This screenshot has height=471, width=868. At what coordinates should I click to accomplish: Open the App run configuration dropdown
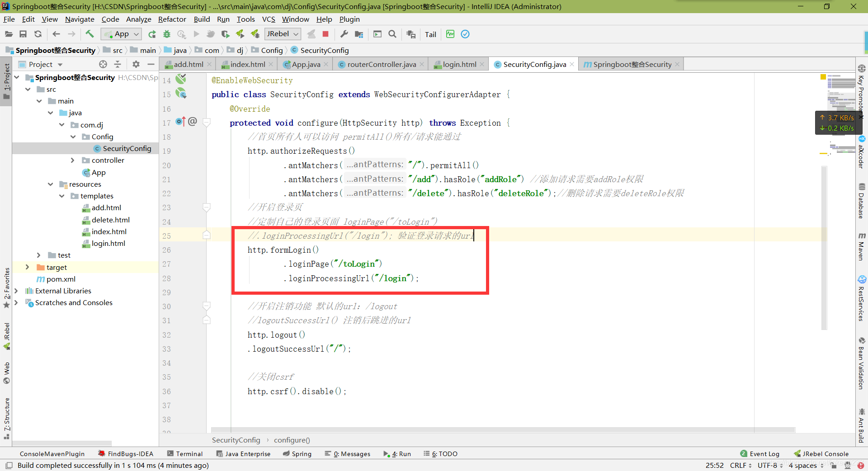(121, 34)
